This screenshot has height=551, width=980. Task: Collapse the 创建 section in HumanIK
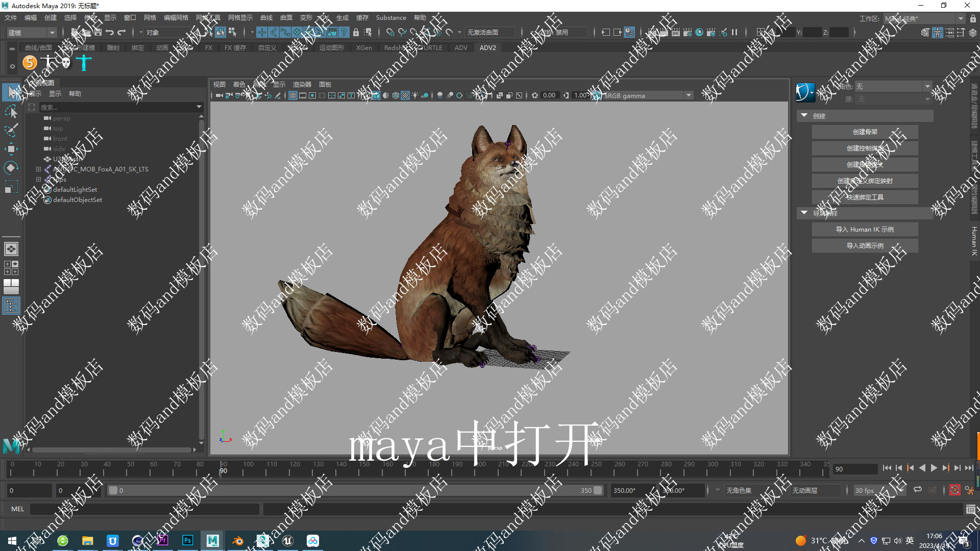click(x=804, y=116)
